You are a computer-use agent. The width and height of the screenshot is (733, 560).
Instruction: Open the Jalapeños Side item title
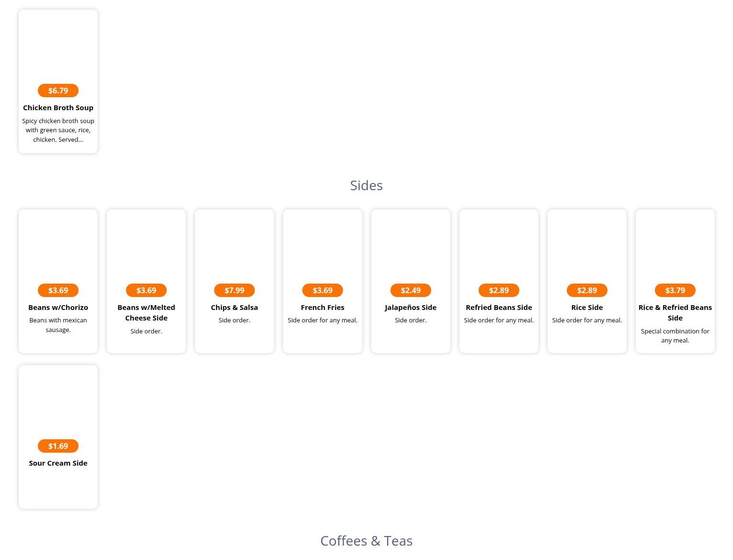(x=411, y=308)
